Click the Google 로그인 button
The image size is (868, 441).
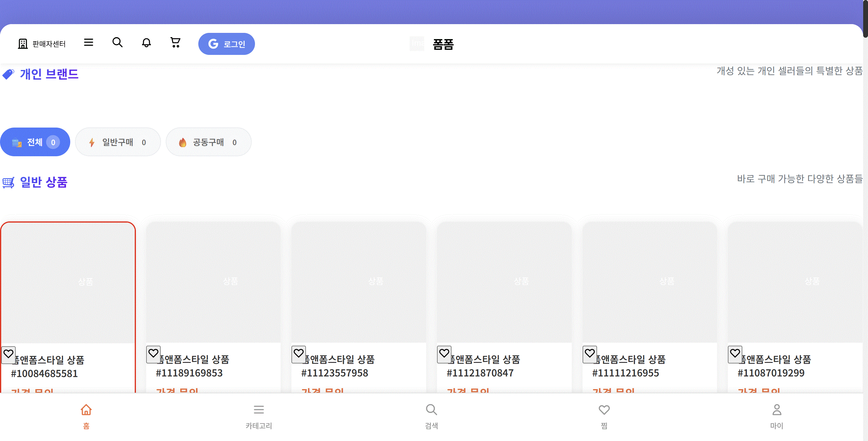point(226,44)
